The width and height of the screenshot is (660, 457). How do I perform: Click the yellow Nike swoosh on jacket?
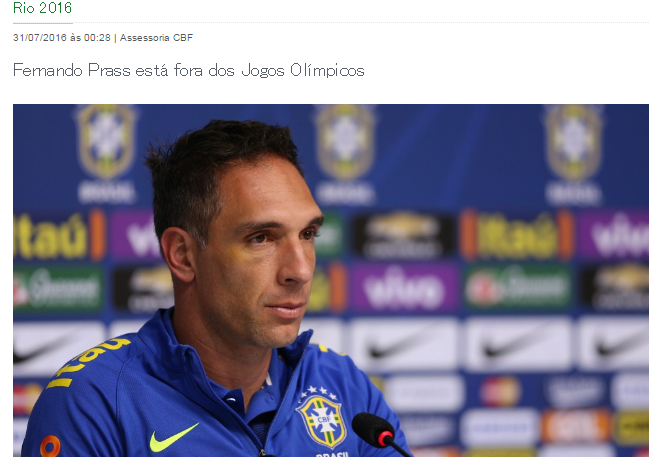click(174, 437)
